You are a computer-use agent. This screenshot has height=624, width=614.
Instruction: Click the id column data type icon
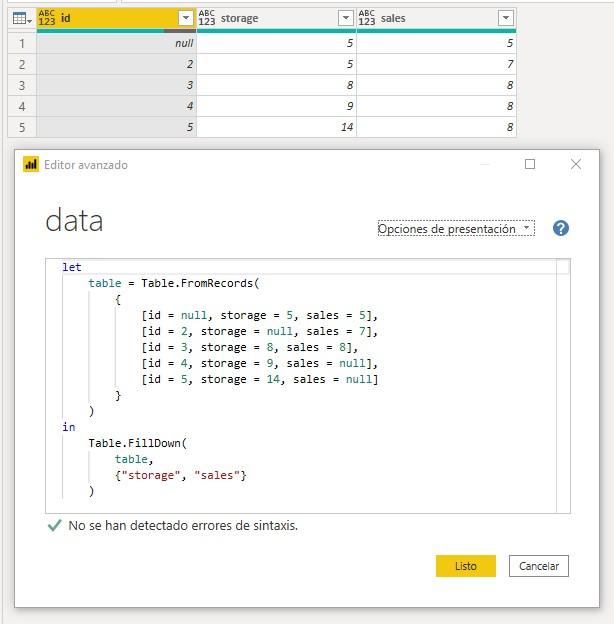(x=47, y=18)
